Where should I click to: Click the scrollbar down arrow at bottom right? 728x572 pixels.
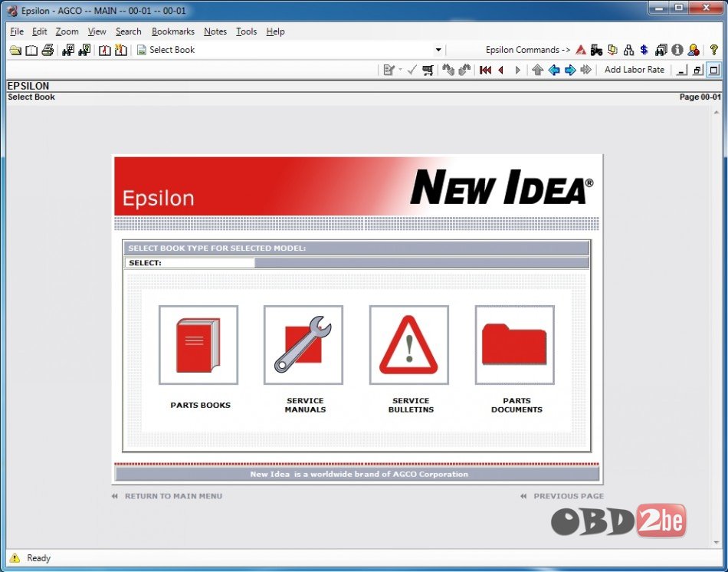[716, 542]
